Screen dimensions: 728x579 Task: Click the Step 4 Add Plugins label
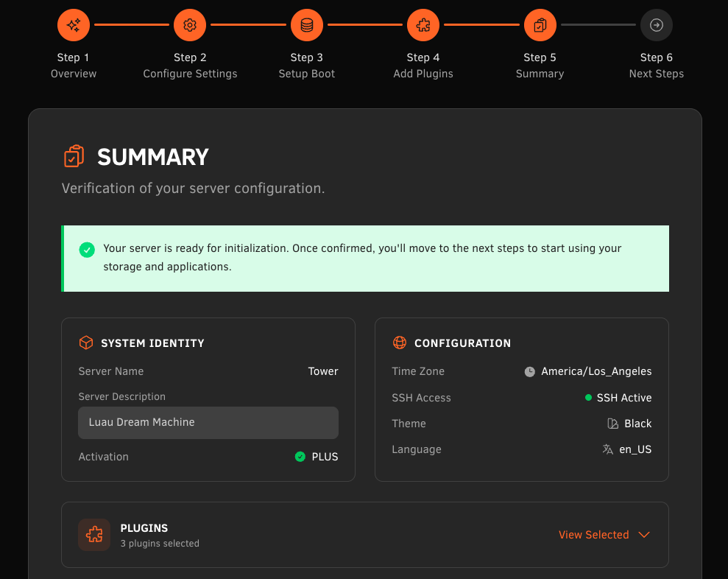(x=423, y=66)
